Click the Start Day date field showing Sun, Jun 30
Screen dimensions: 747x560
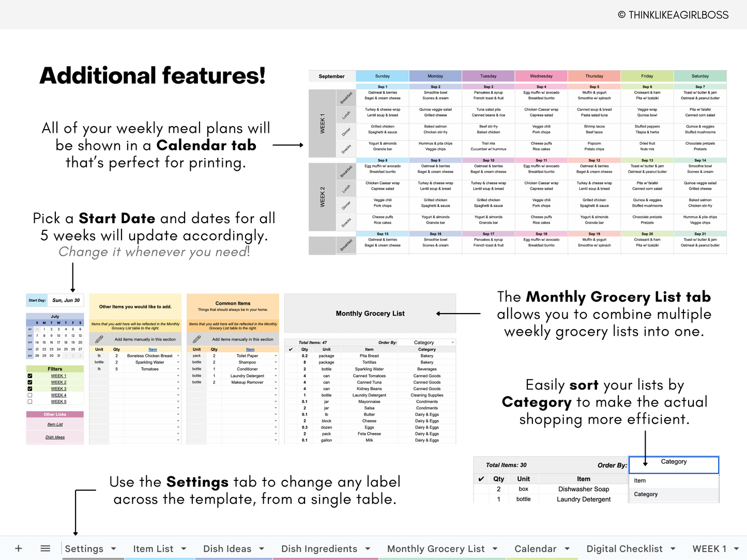click(66, 300)
